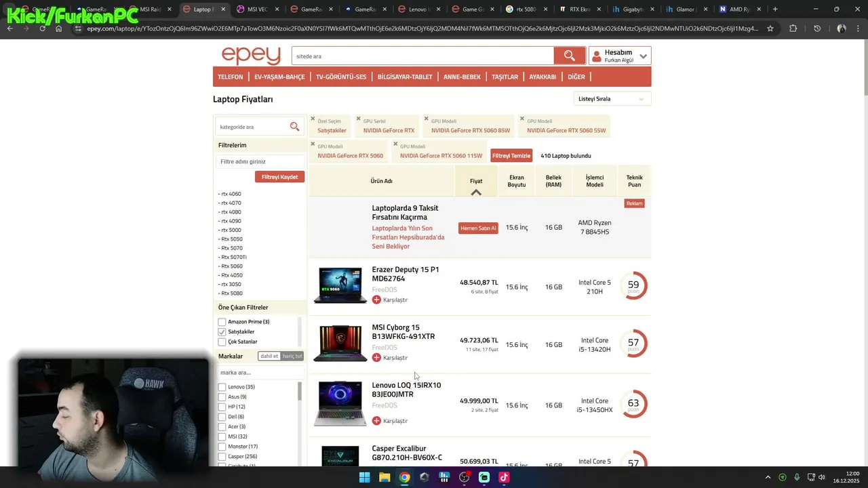The height and width of the screenshot is (488, 868).
Task: Open the BİLGİSAYAR-TABLET category menu
Action: coord(405,77)
